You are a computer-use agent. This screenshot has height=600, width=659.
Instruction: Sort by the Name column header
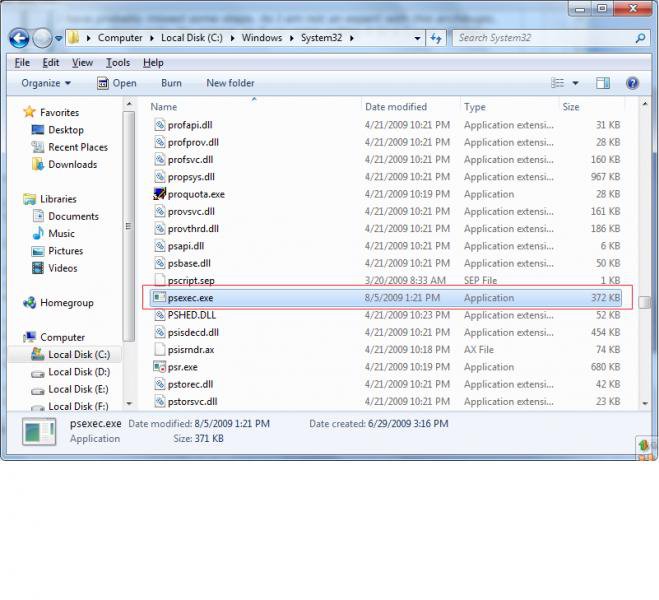(163, 107)
